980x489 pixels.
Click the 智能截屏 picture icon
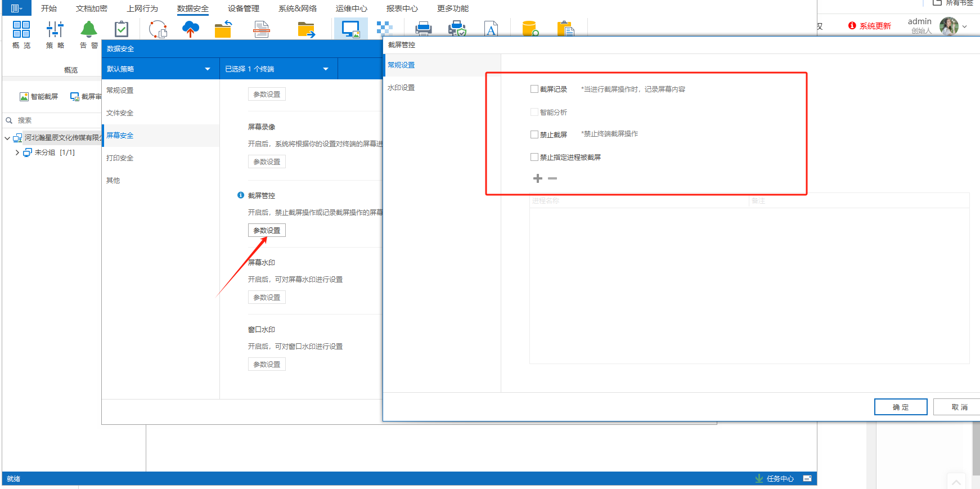(x=24, y=97)
